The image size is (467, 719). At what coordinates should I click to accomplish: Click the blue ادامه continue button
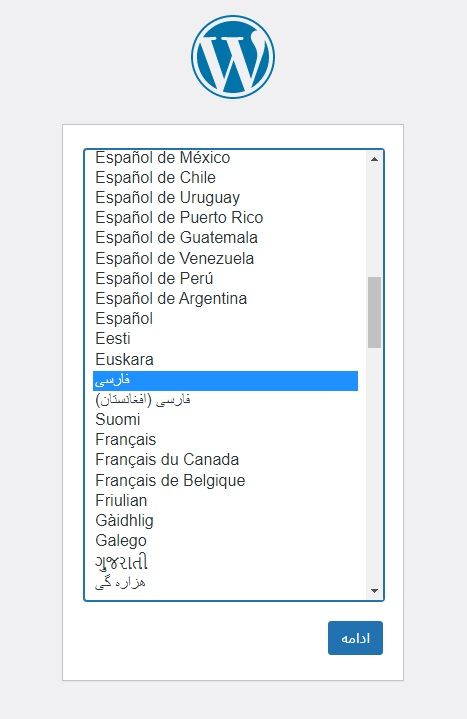coord(355,638)
